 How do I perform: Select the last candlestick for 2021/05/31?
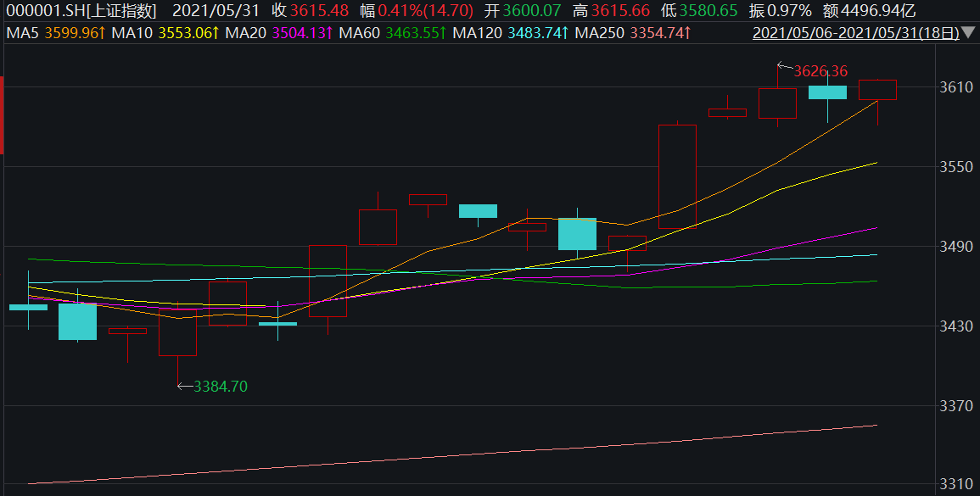coord(877,90)
